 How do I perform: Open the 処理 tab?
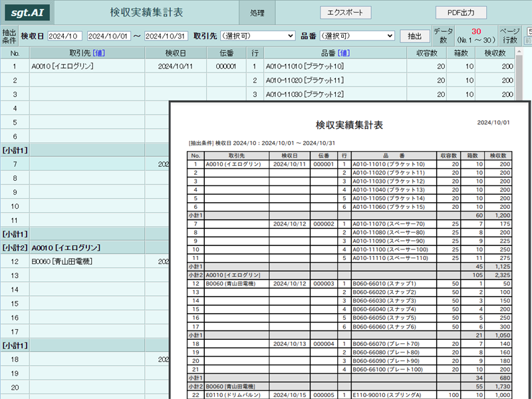pos(257,13)
